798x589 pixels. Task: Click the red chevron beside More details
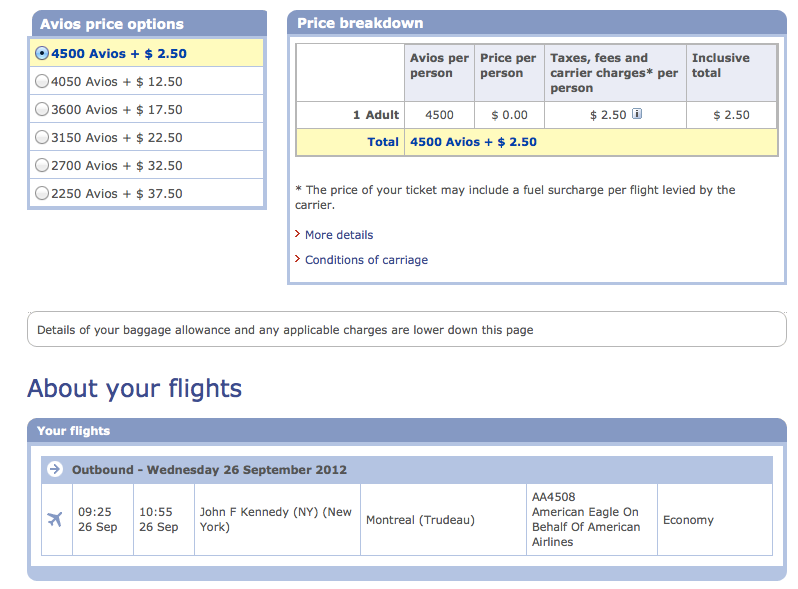point(298,235)
